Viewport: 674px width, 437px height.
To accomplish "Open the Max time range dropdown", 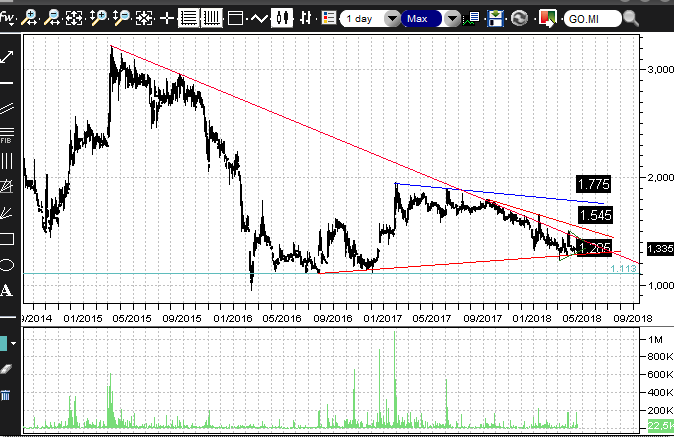I will tap(452, 19).
